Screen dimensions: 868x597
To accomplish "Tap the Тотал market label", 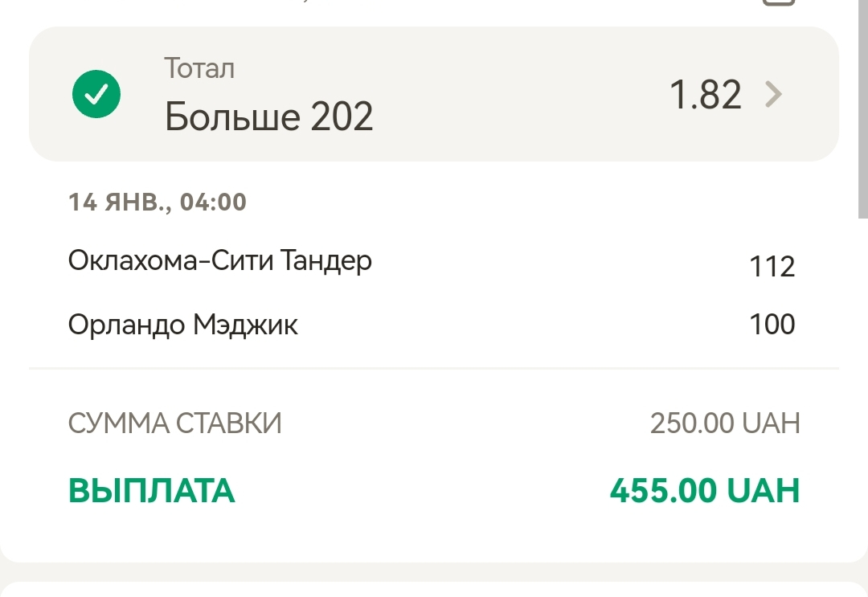I will coord(199,68).
